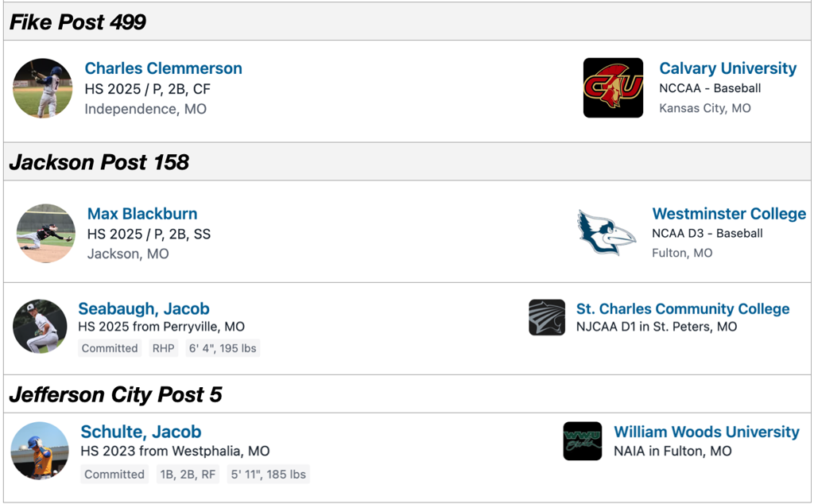This screenshot has height=504, width=814.
Task: Open the Schulte, Jacob player link
Action: (141, 432)
